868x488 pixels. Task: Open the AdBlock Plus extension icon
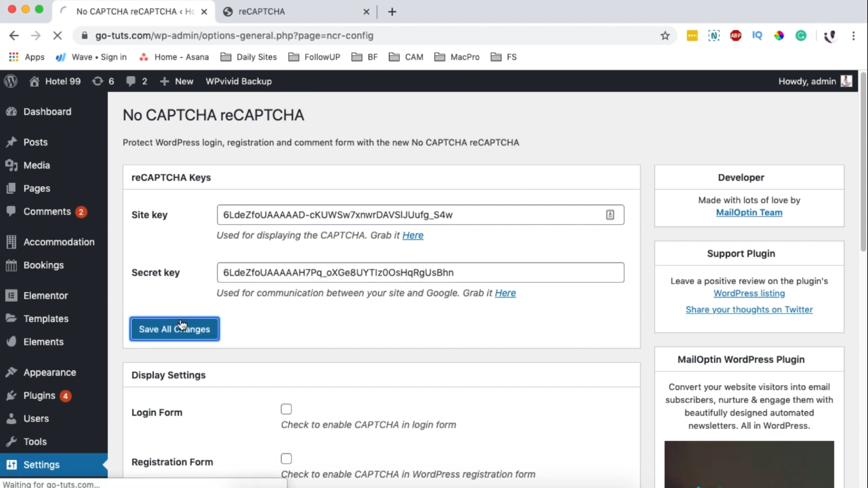(736, 36)
